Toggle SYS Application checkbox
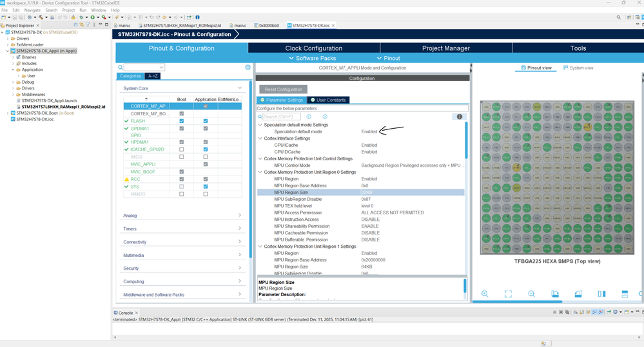This screenshot has height=347, width=644. 206,186
